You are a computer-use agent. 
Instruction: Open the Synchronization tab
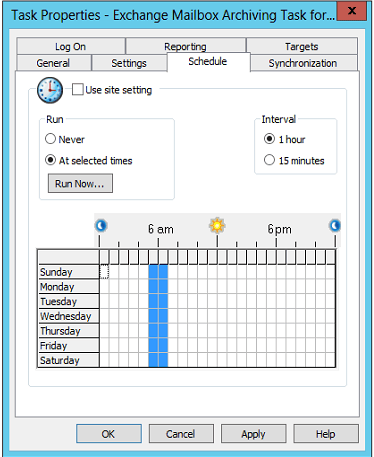[303, 63]
